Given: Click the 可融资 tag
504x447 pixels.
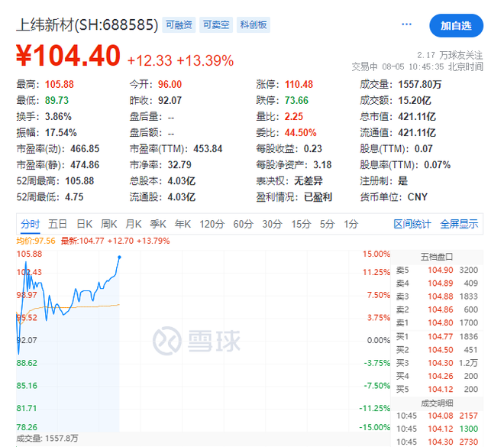Looking at the screenshot, I should [x=179, y=25].
